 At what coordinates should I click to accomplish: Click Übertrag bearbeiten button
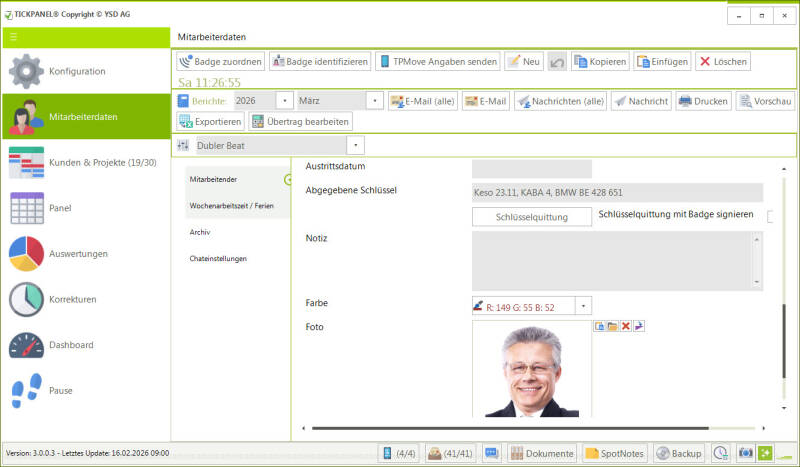[x=301, y=121]
